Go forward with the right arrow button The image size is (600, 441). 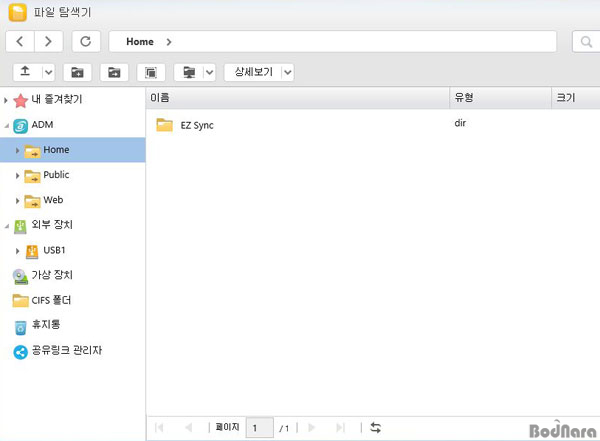48,41
